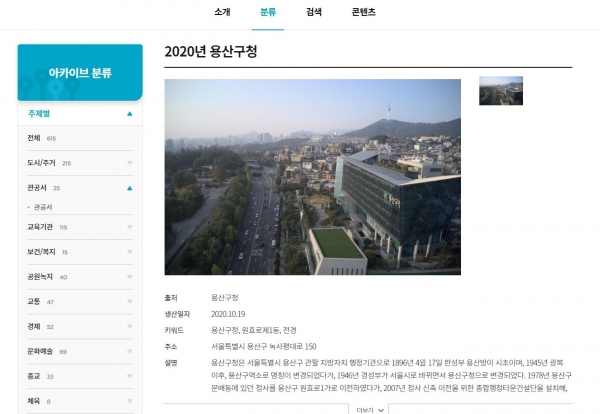Click the 공원녹지 category label
Screen dimensions: 600x414
point(40,277)
